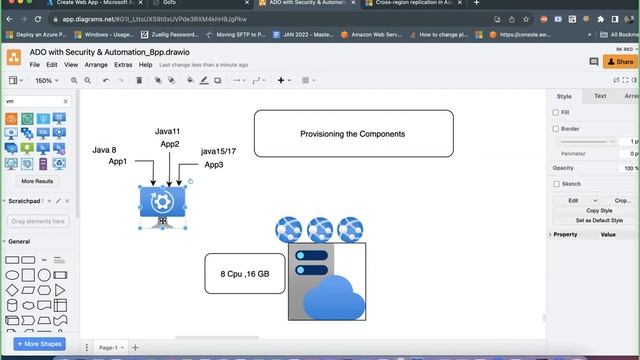640x360 pixels.
Task: Open the File menu
Action: [34, 65]
